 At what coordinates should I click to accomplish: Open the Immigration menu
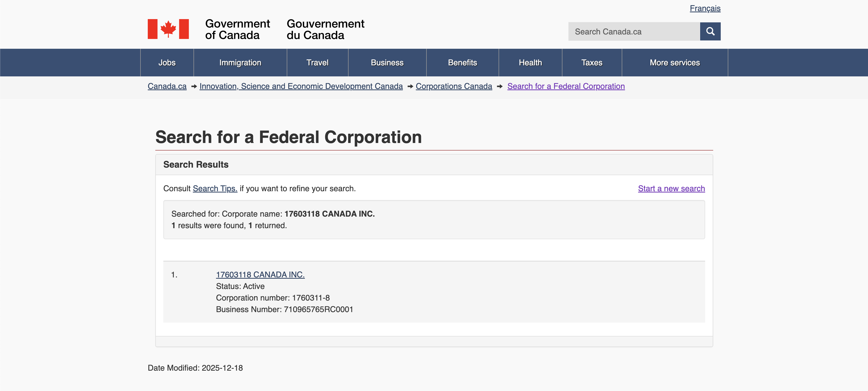click(x=240, y=63)
